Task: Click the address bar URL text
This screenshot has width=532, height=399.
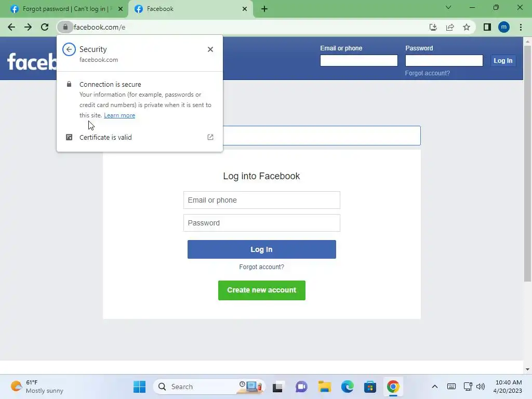Action: click(99, 27)
